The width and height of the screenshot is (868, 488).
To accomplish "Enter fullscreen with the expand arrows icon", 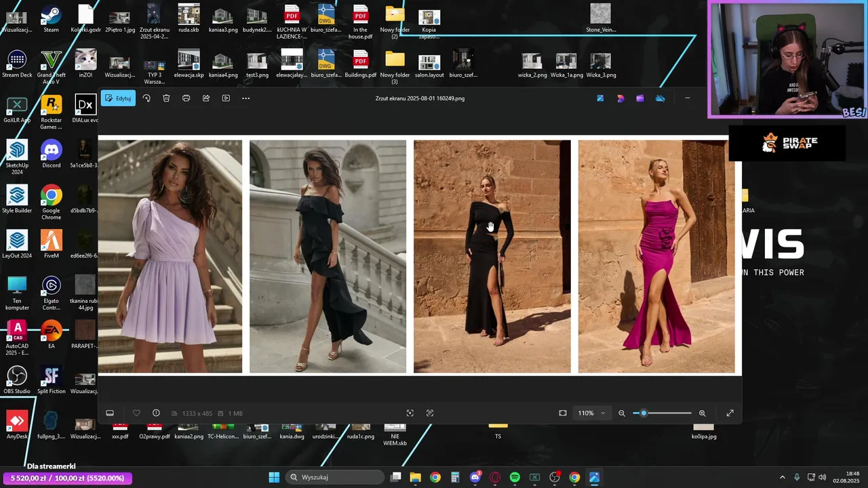I will tap(730, 413).
